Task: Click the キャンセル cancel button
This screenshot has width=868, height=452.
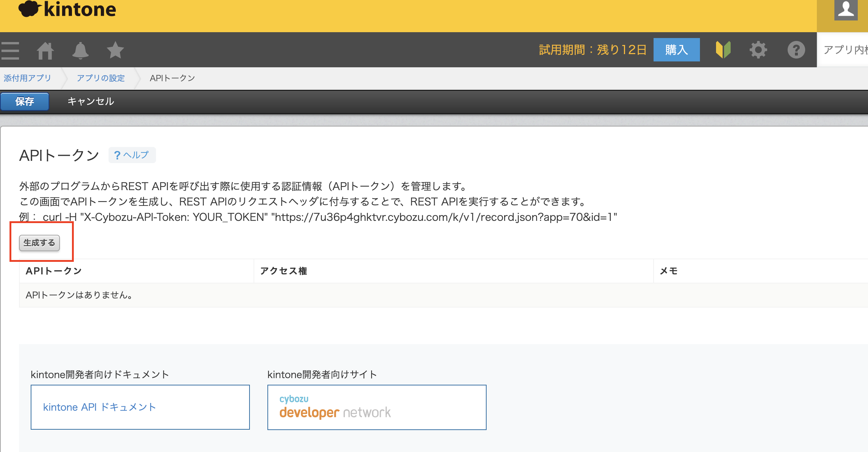Action: [x=91, y=101]
